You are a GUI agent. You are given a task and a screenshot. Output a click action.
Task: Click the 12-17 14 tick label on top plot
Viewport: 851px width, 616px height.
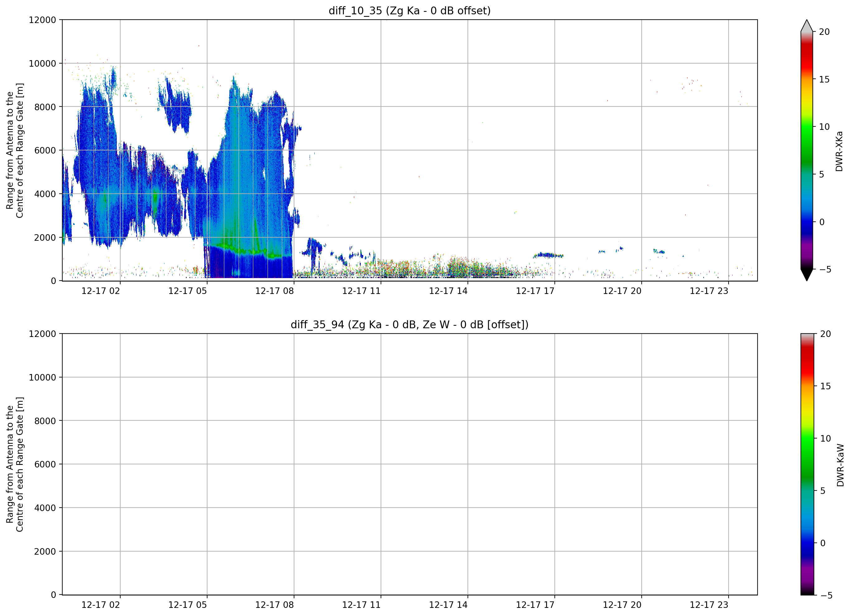tap(448, 291)
